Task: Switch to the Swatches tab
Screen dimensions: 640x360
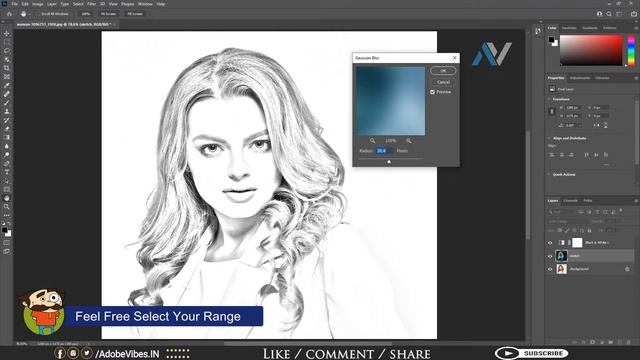Action: click(x=569, y=28)
